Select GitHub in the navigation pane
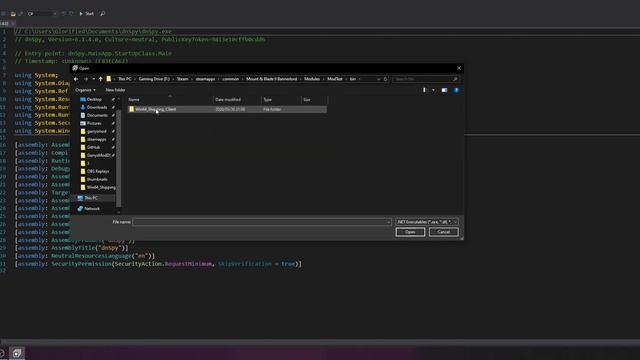Viewport: 640px width, 360px height. [93, 147]
